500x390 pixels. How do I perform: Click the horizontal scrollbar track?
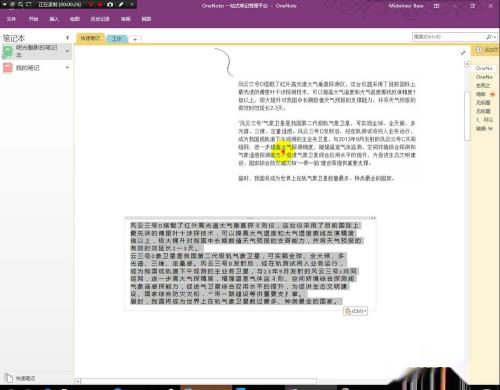[x=198, y=381]
